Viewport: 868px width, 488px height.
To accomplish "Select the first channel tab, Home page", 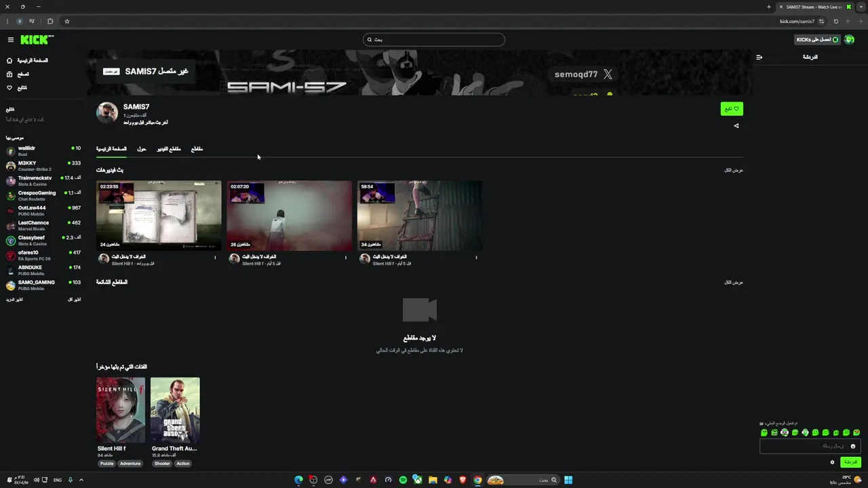I will coord(111,148).
